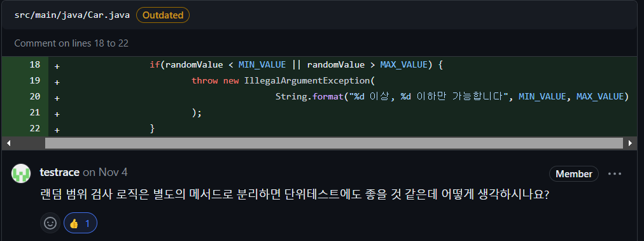Click the 'IllegalArgumentException(' code text

310,80
